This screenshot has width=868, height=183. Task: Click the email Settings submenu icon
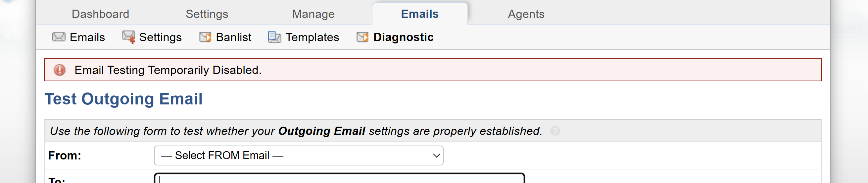click(x=128, y=37)
